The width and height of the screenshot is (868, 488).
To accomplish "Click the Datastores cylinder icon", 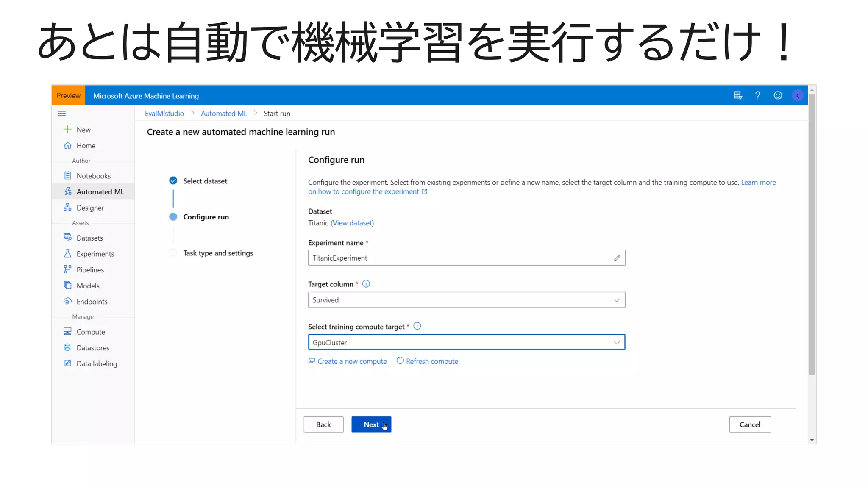I will [67, 347].
